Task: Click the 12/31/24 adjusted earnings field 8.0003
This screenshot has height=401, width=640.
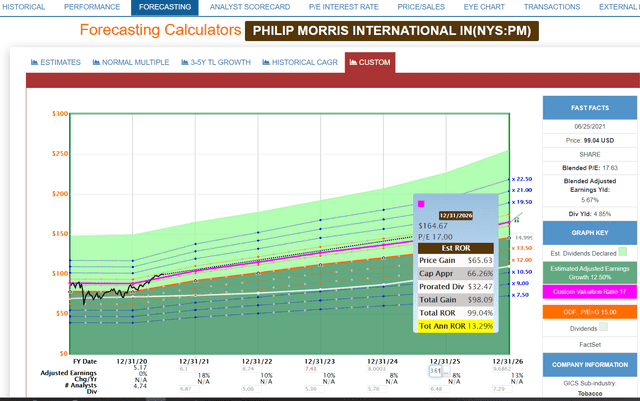Action: point(377,369)
